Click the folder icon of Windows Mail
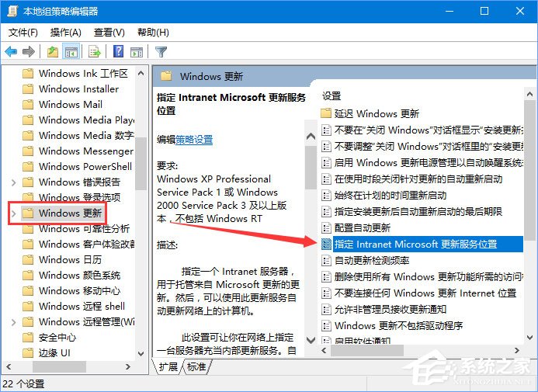Image resolution: width=538 pixels, height=392 pixels. [x=28, y=104]
